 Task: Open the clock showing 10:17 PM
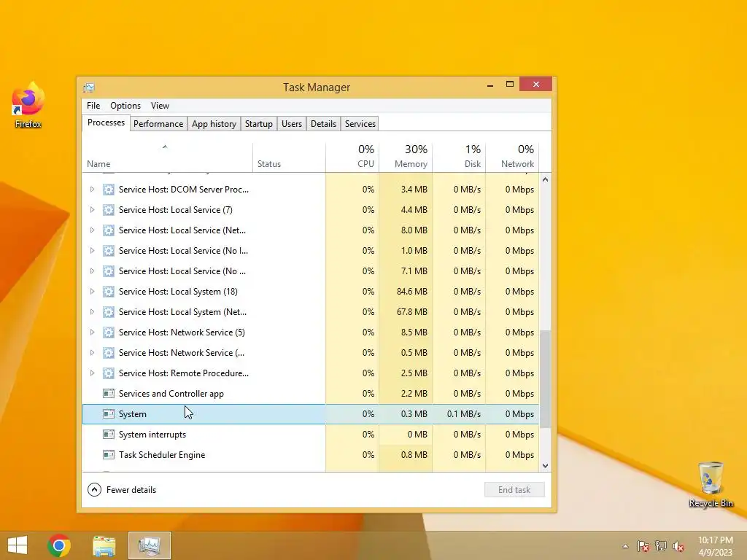[715, 546]
